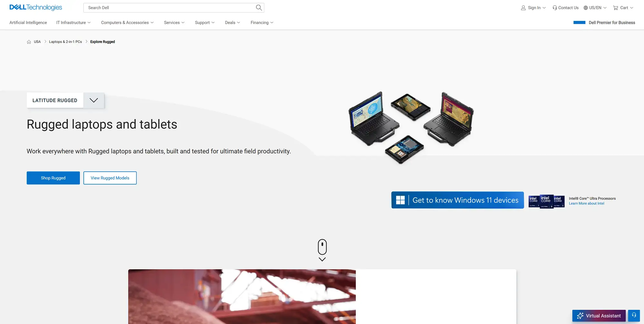Click the Intel Core Ultra badges

pyautogui.click(x=546, y=201)
